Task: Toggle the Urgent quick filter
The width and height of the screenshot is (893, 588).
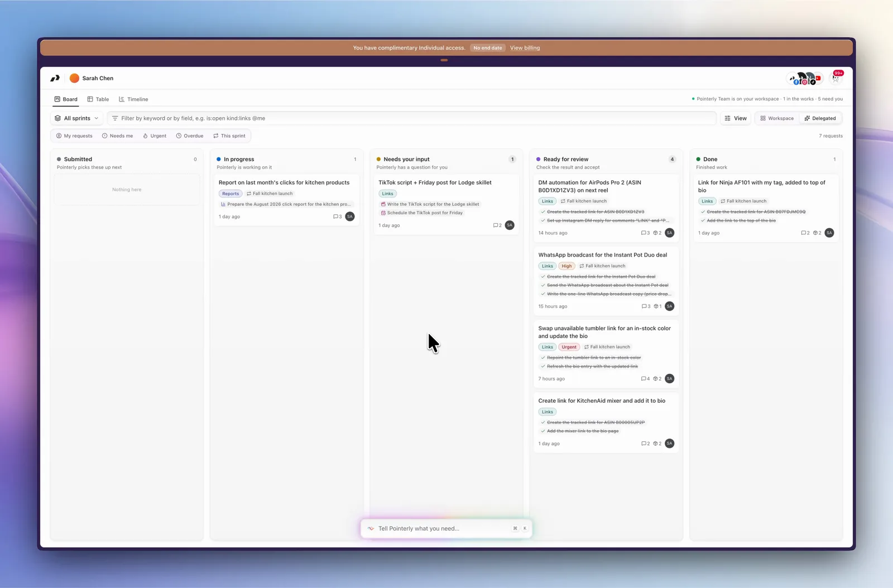Action: [155, 136]
